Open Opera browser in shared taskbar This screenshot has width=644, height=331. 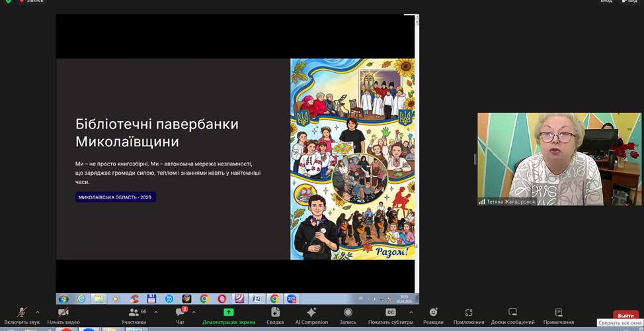(221, 299)
